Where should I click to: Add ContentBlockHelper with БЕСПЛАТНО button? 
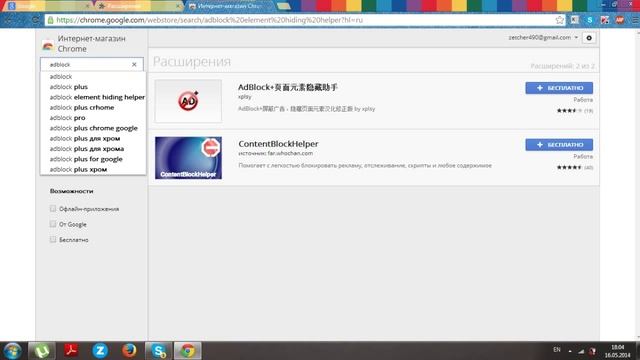pos(559,144)
